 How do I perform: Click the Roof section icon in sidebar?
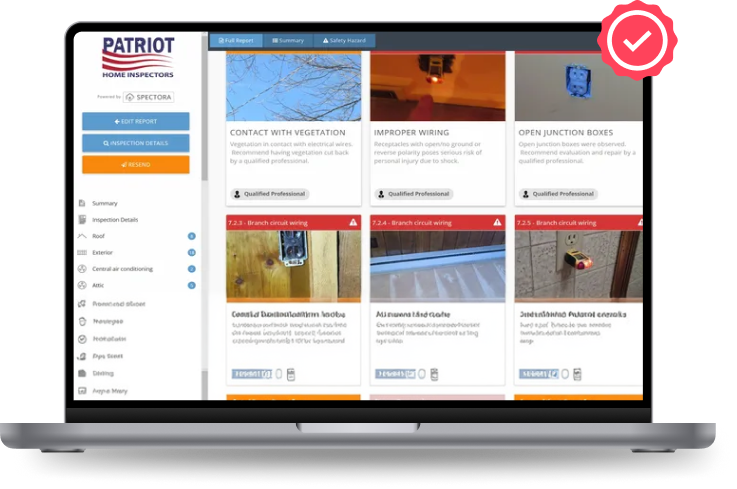coord(81,236)
